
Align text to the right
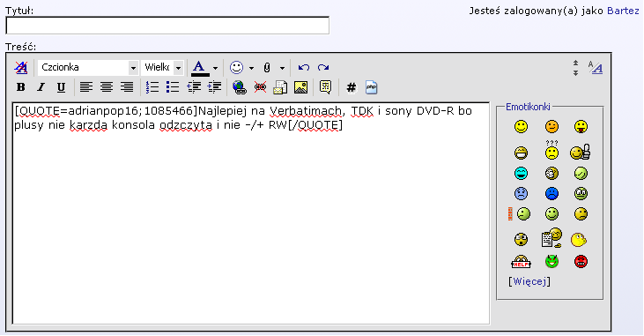(127, 87)
